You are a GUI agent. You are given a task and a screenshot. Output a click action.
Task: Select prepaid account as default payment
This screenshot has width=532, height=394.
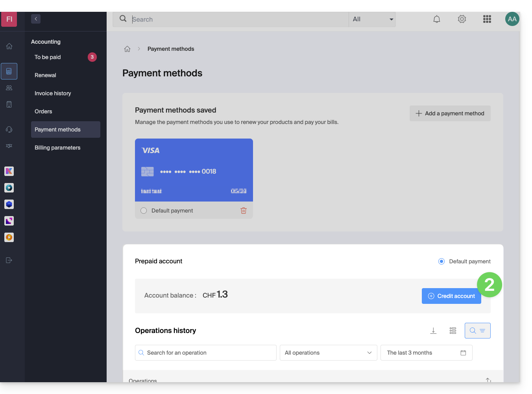[x=441, y=261]
